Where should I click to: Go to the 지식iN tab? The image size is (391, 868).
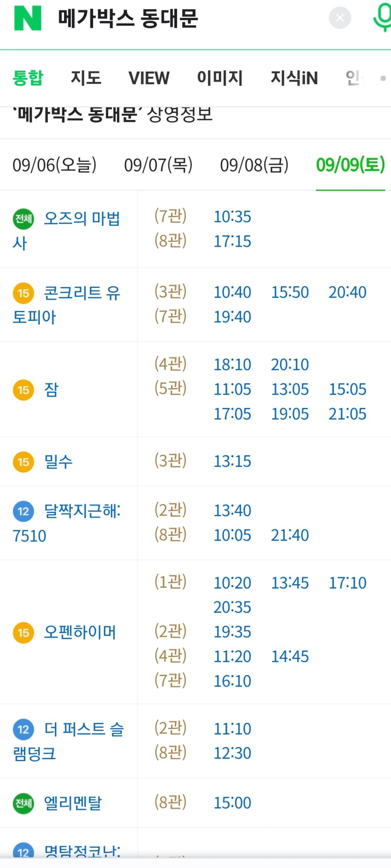[x=294, y=78]
